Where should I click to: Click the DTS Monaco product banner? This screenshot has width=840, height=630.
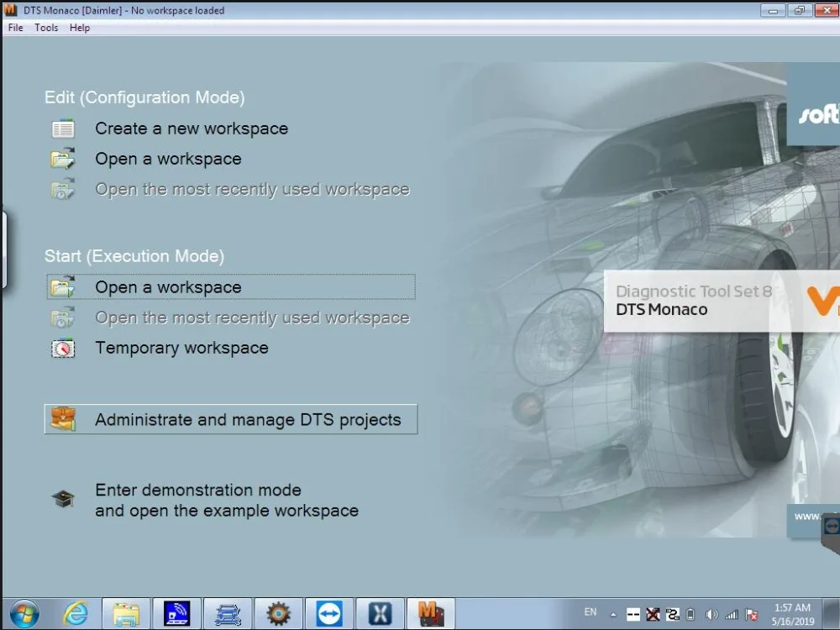[x=721, y=301]
